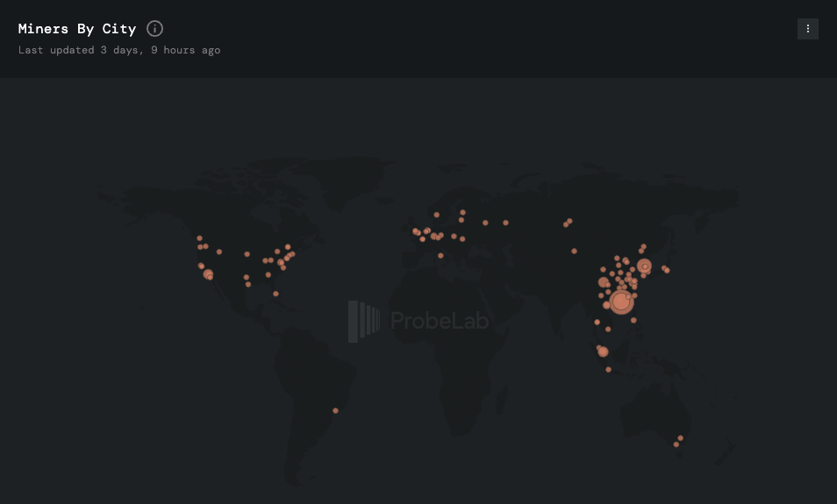Screen dimensions: 837x504
Task: Select the Seattle marker on the US northwest coast
Action: click(199, 238)
